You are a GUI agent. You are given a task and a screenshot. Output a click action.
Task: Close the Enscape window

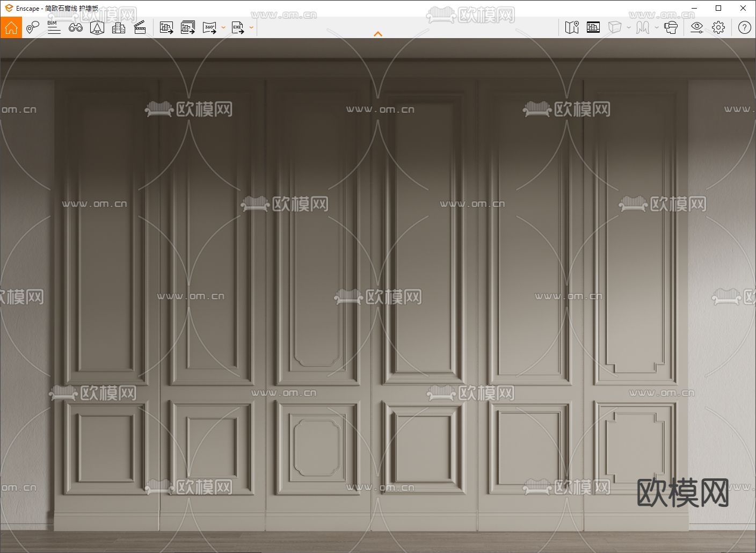click(743, 8)
